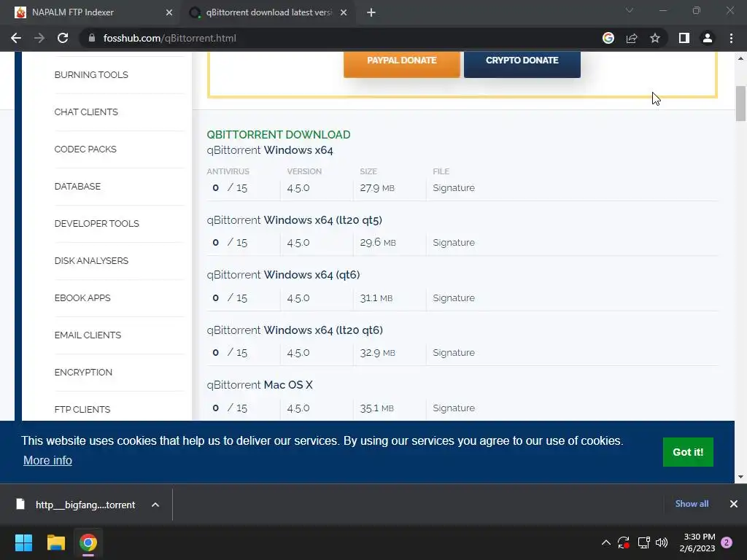The image size is (747, 560).
Task: Open DEVELOPER TOOLS category
Action: (x=96, y=223)
